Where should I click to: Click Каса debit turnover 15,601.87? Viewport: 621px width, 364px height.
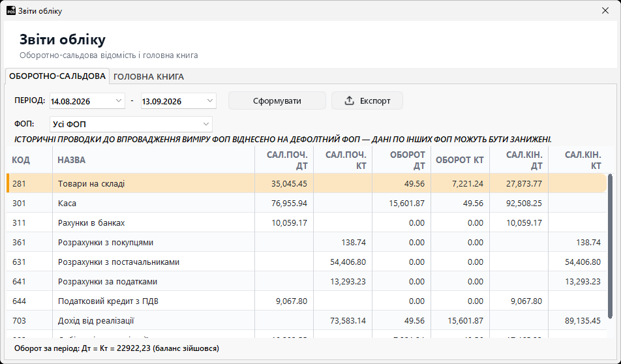point(407,203)
